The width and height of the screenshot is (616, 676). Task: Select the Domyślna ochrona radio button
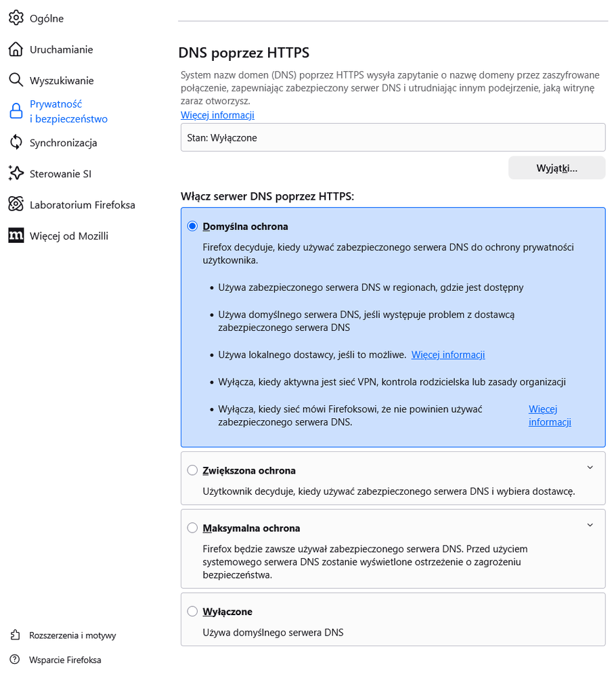point(192,226)
